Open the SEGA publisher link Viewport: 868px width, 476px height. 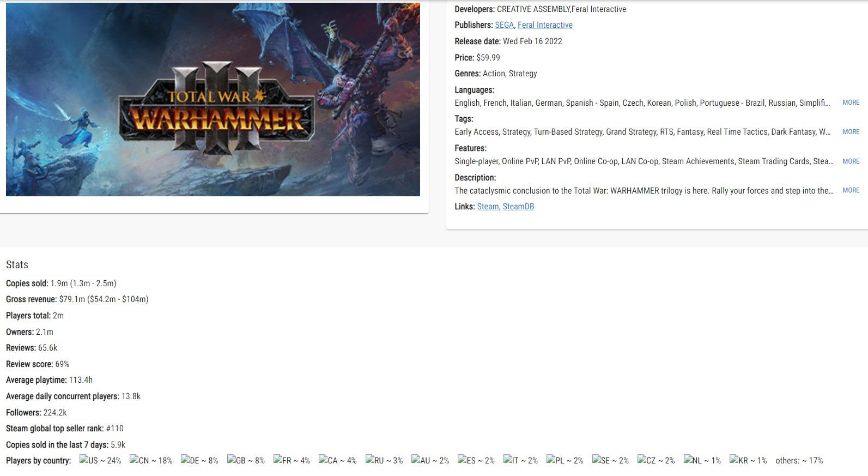(x=504, y=25)
